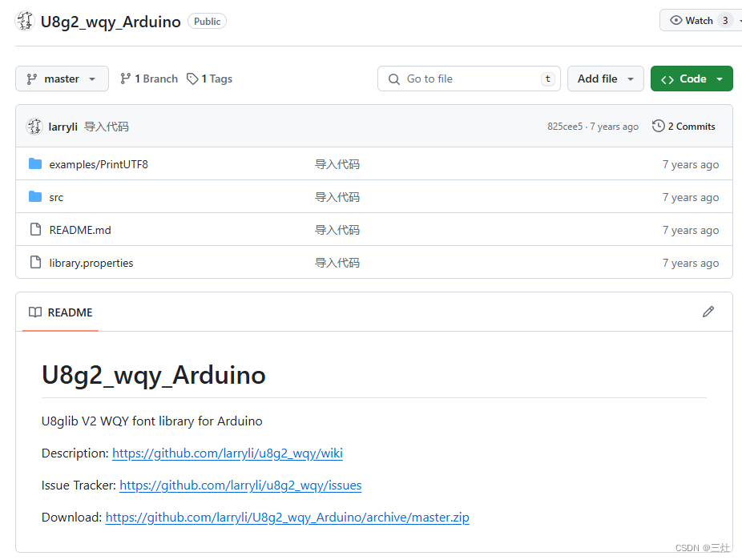The height and width of the screenshot is (560, 742).
Task: Open commit hash 825cee5
Action: [565, 127]
